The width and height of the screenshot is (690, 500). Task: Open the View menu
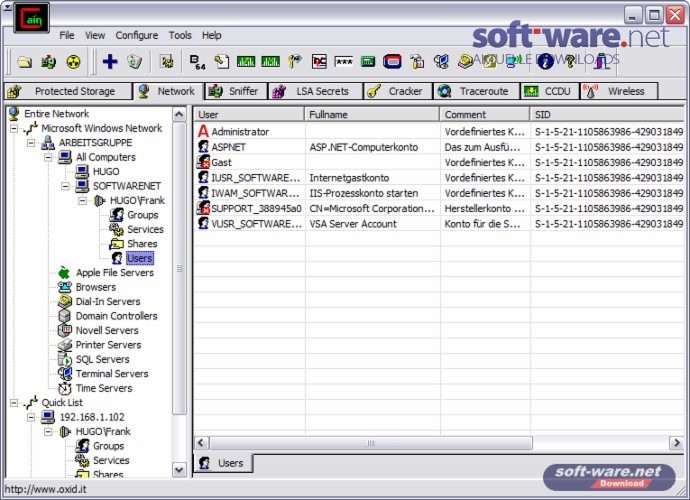95,35
